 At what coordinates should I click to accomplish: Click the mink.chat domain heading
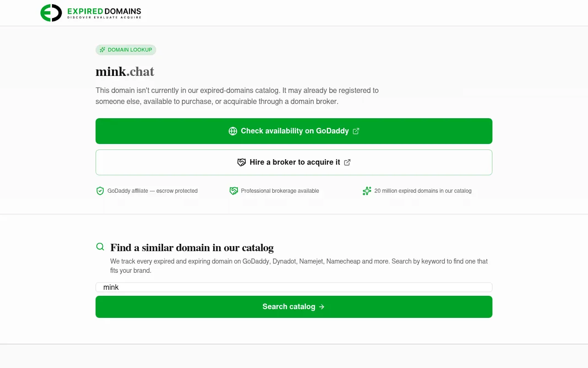click(125, 71)
